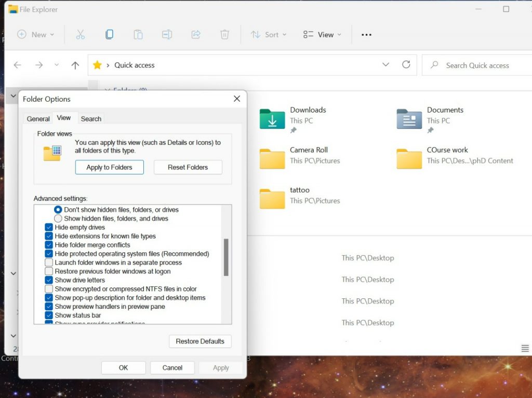Open the Downloads folder icon
The height and width of the screenshot is (398, 532).
[x=272, y=119]
